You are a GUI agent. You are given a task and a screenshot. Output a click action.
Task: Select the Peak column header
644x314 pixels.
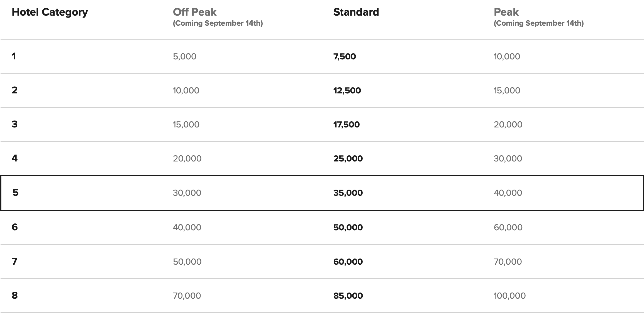coord(506,12)
